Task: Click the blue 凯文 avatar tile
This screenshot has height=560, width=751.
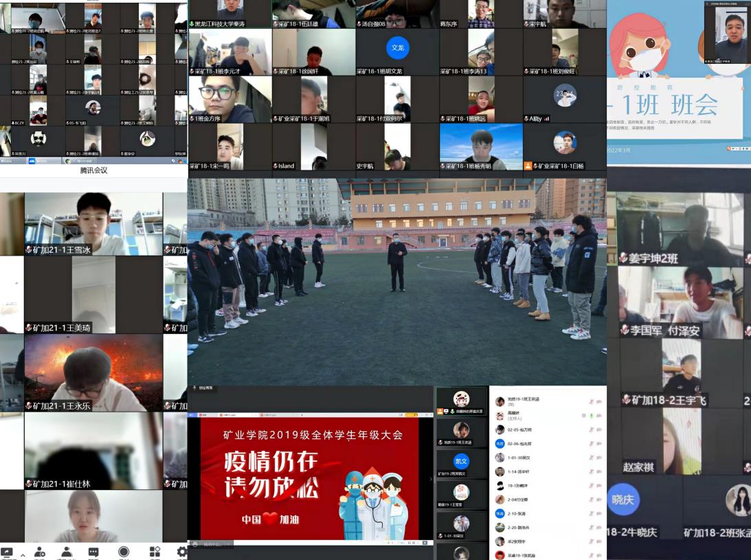Action: point(461,460)
